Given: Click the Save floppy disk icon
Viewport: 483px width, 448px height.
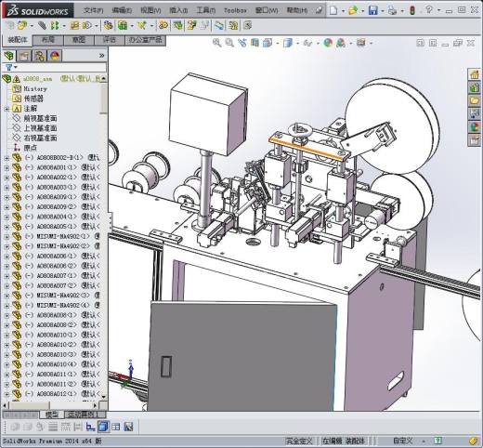Looking at the screenshot, I should click(372, 10).
